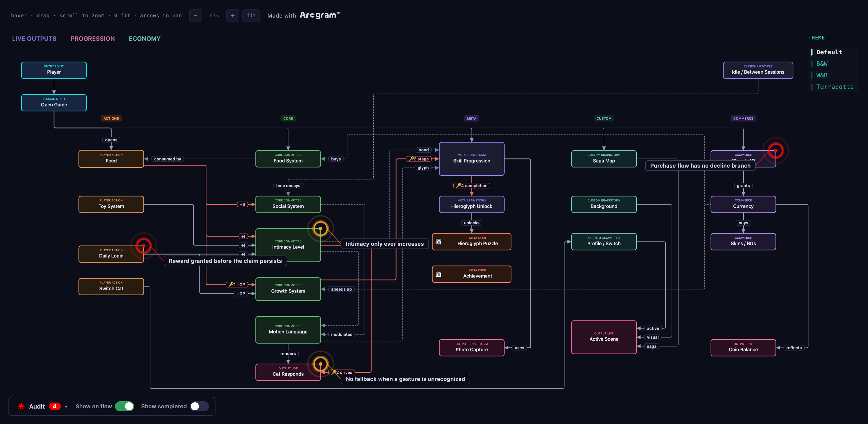
Task: Select the Profile / Switch node
Action: [604, 242]
